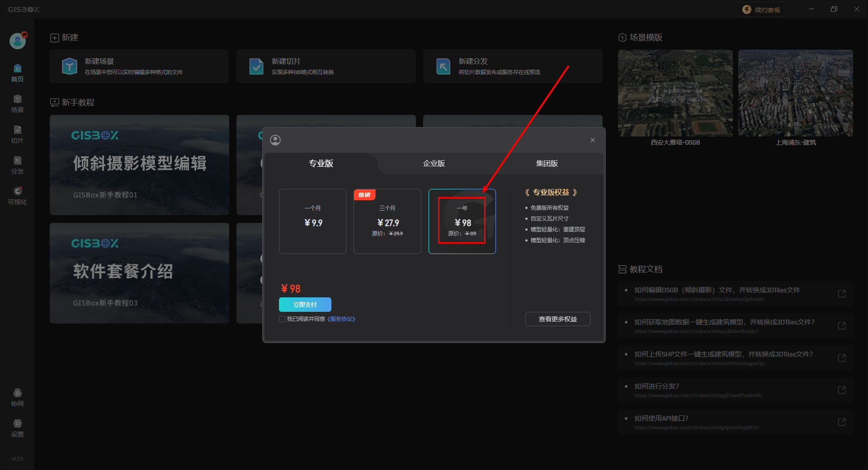Switch to the 企业版 tab
Screen dimensions: 868x470
tap(434, 164)
